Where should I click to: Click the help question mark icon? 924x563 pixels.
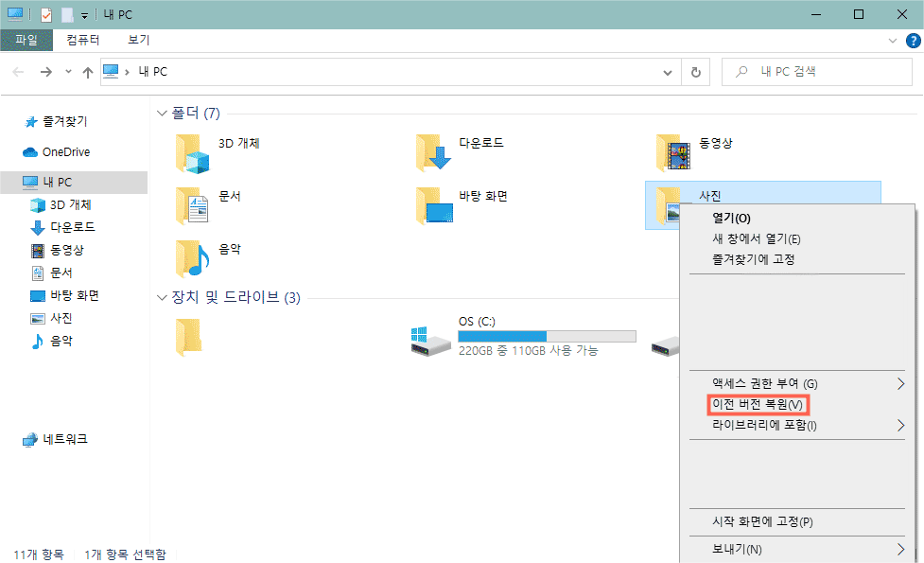tap(913, 41)
